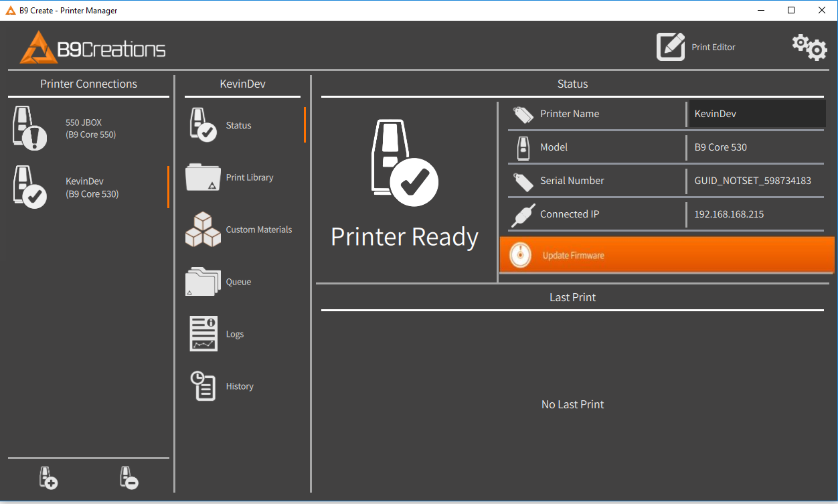Click the No Last Print message

573,404
